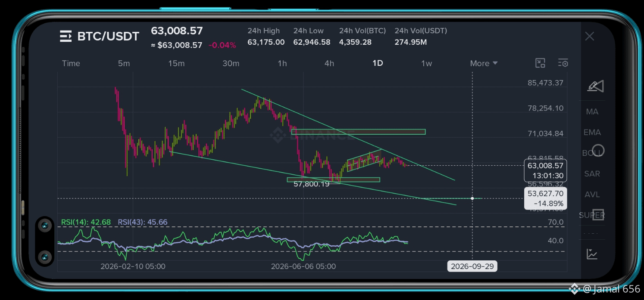Switch to the 15m interval
Viewport: 644px width, 300px height.
point(176,63)
